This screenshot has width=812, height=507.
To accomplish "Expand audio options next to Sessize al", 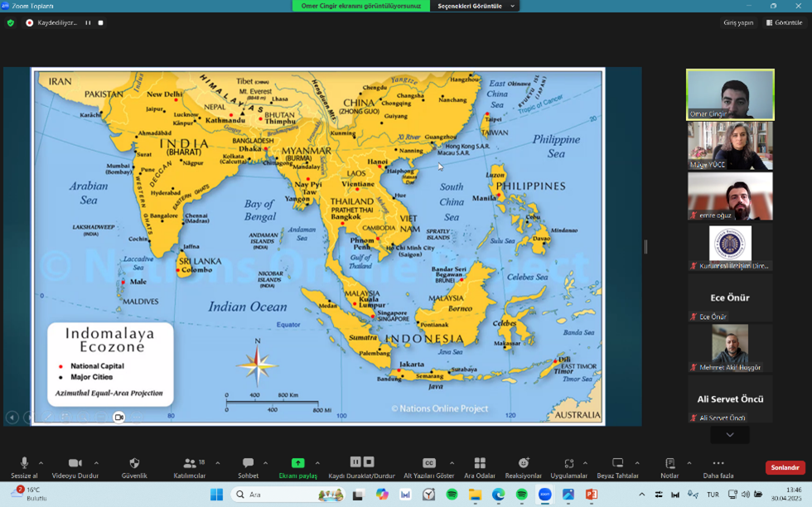I will [x=41, y=463].
